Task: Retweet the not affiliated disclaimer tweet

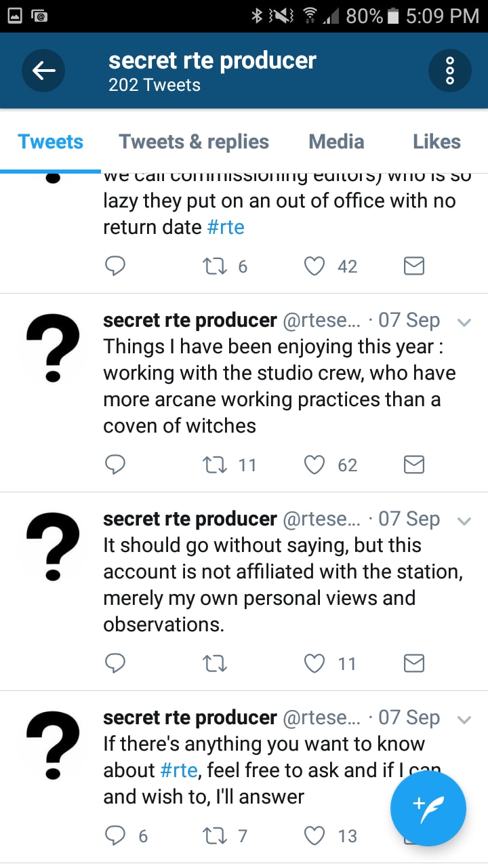Action: (215, 663)
